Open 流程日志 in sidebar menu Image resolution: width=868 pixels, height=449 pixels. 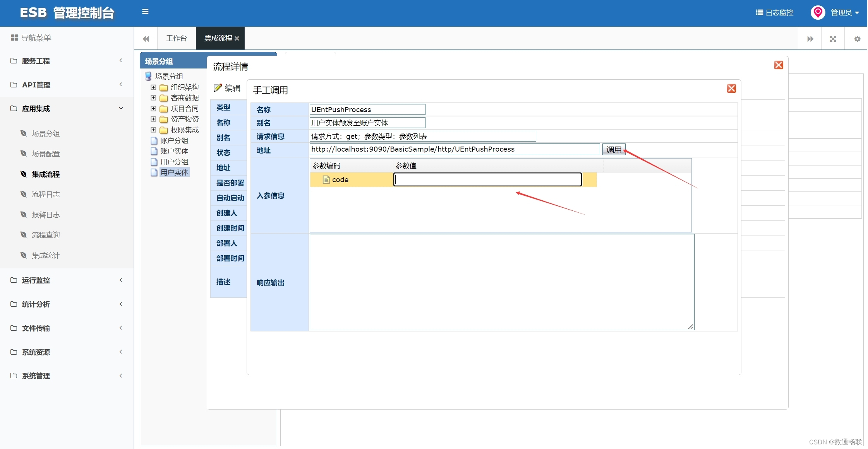click(x=46, y=195)
